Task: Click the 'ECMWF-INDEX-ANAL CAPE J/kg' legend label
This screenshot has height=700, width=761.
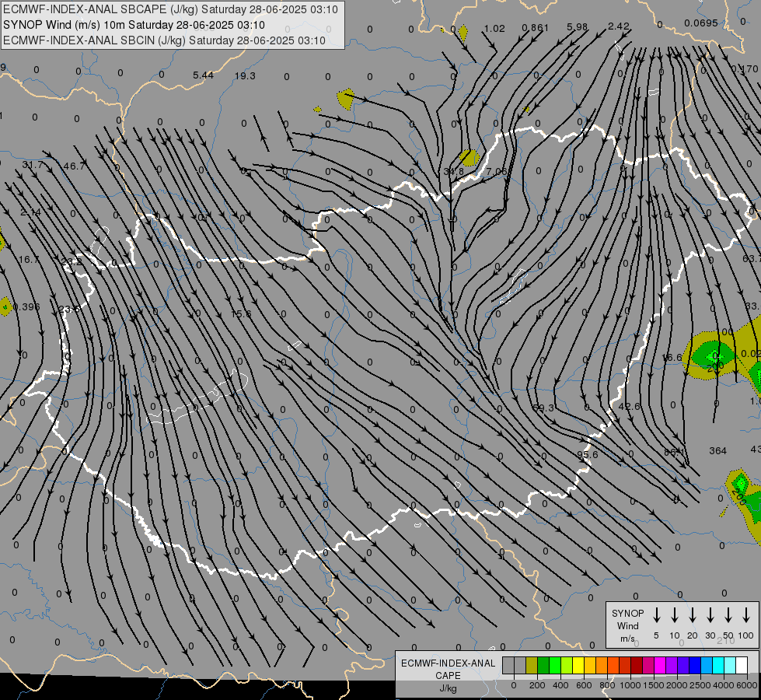Action: (x=448, y=675)
